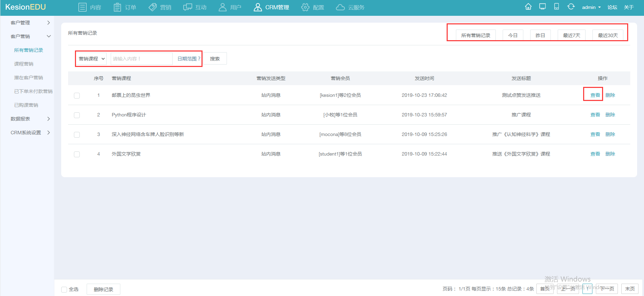
Task: Click 查看 for 邮票上的昆虫世界 record
Action: (595, 95)
